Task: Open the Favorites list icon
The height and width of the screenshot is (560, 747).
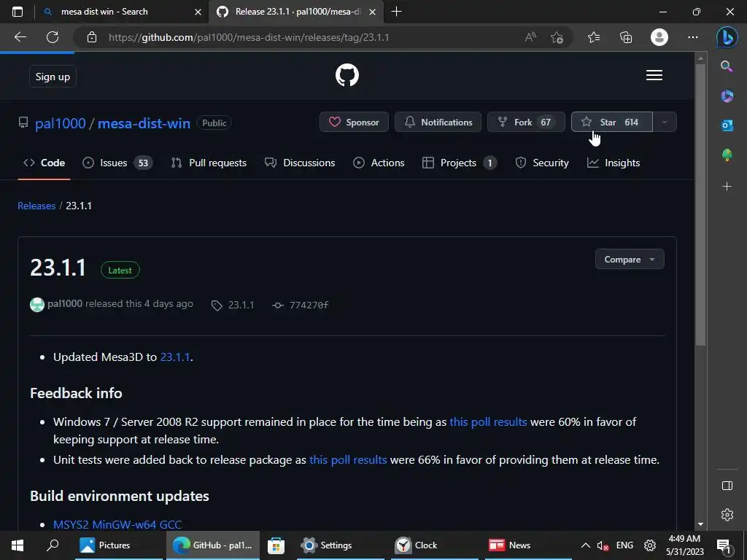Action: coord(594,37)
